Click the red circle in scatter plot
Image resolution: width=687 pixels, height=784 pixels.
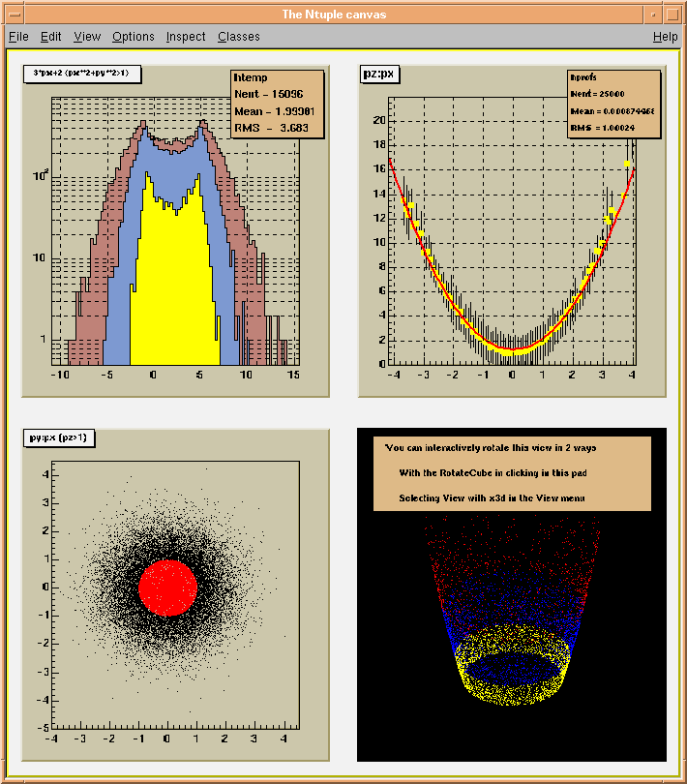pyautogui.click(x=167, y=588)
